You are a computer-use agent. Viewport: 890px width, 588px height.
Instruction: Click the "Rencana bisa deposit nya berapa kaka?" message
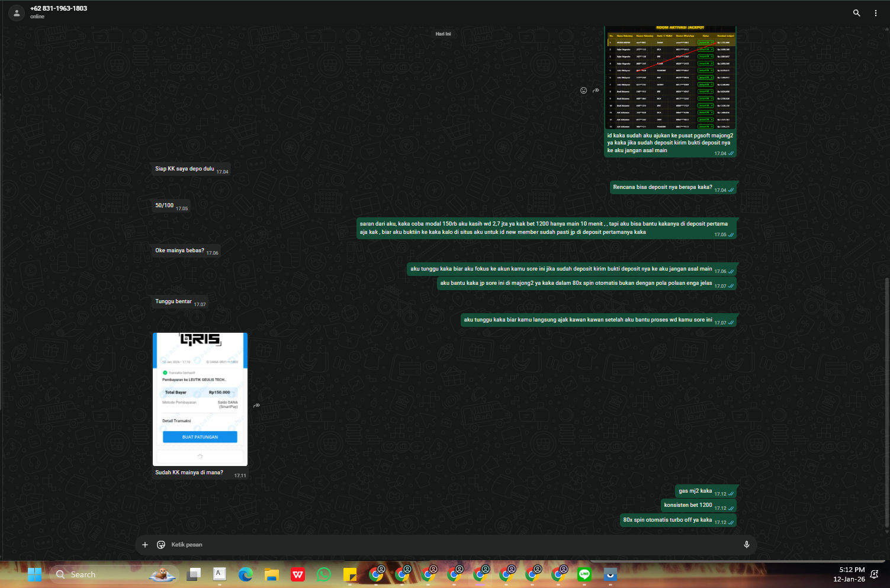coord(673,187)
